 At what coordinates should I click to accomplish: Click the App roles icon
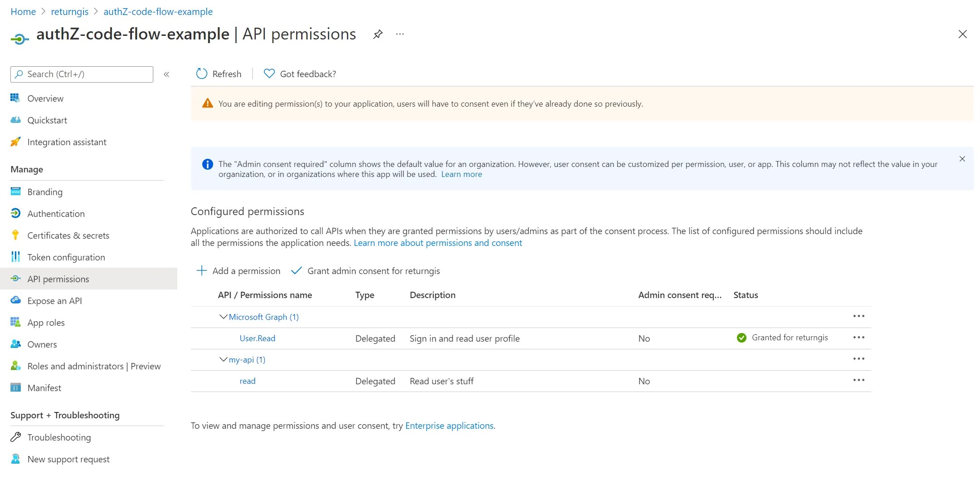click(15, 322)
